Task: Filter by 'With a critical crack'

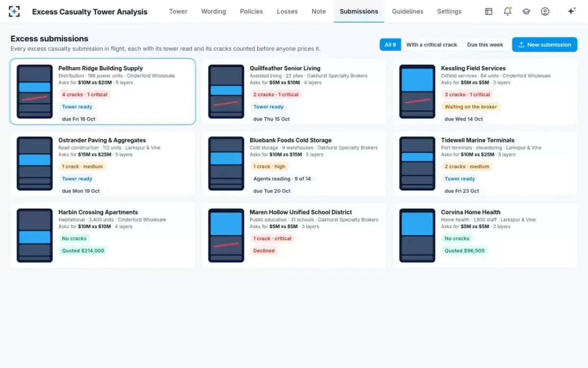Action: coord(432,45)
